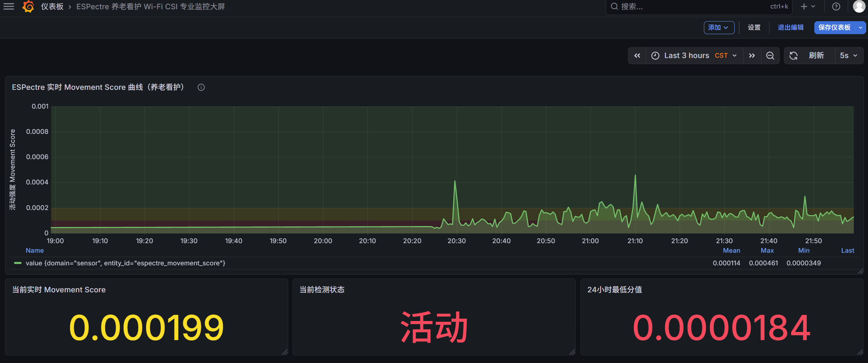Open the 5s refresh interval dropdown

849,56
